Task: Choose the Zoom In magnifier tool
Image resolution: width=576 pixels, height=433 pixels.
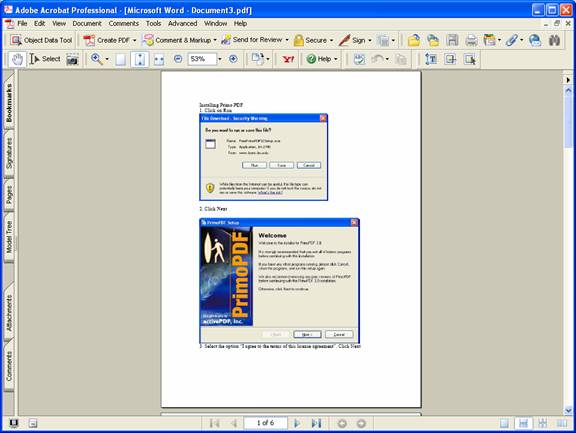Action: [97, 59]
